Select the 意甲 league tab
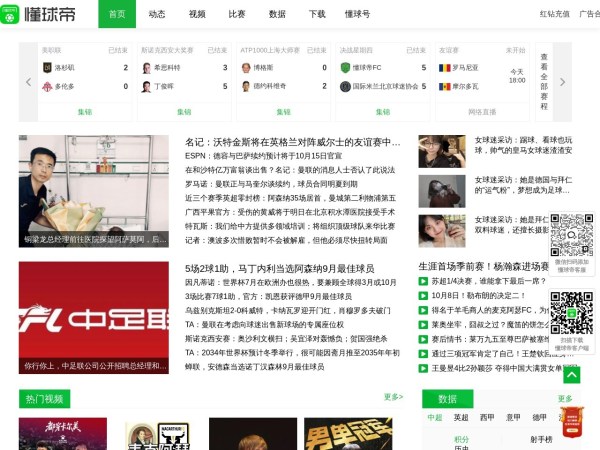Image resolution: width=600 pixels, height=450 pixels. pyautogui.click(x=513, y=417)
